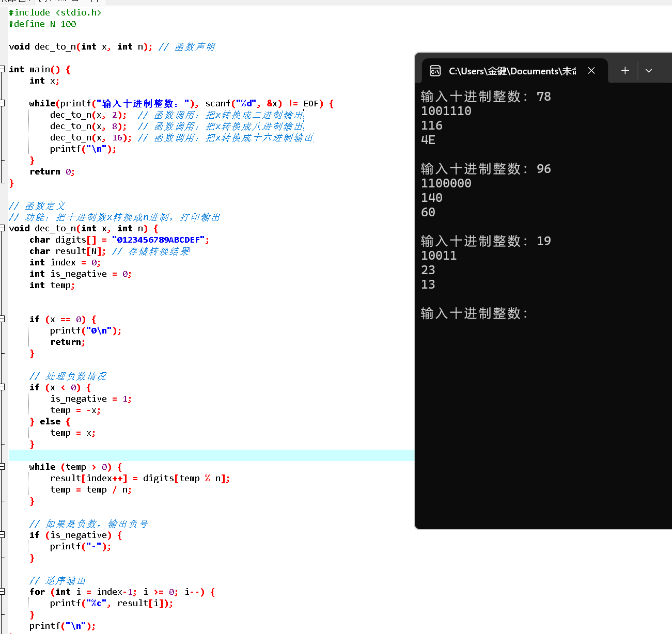Click the 'int is_negative = 0;' line
This screenshot has height=634, width=672.
81,274
